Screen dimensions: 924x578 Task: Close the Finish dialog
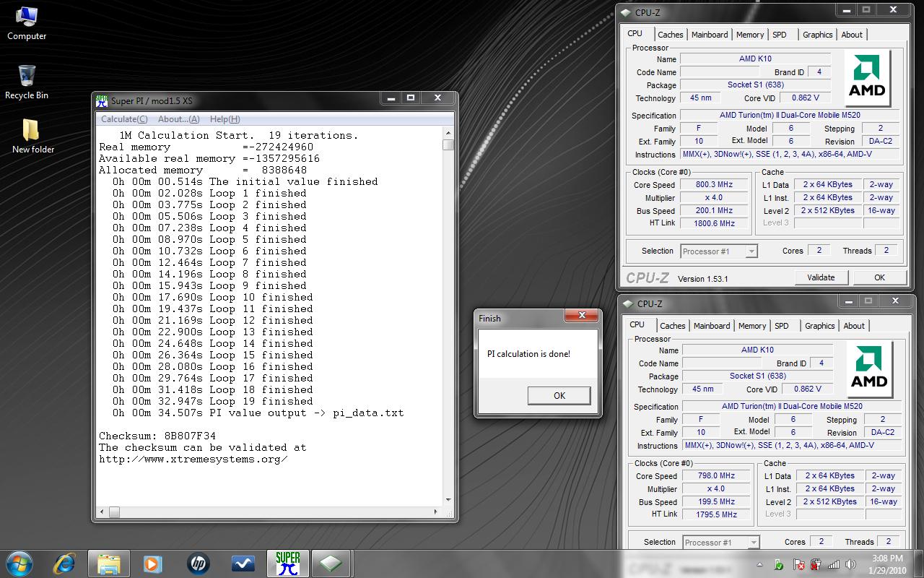(x=581, y=316)
